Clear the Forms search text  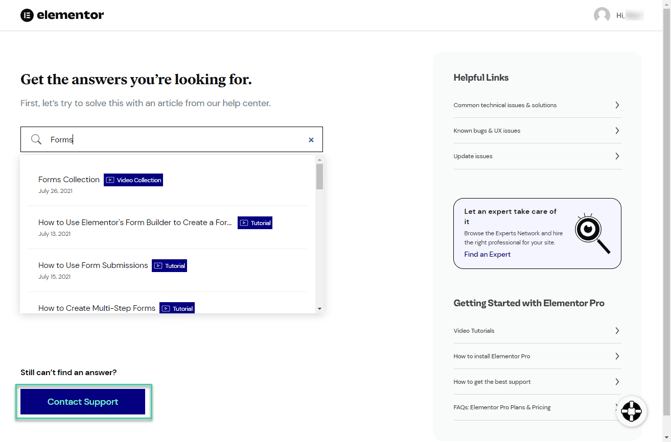[x=311, y=140]
